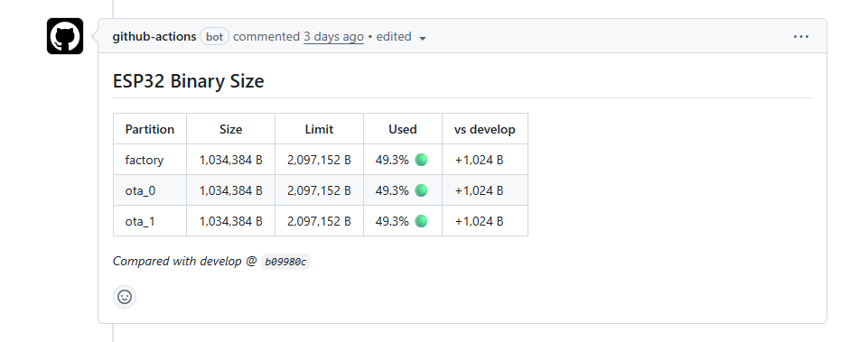
Task: Select the 'bot' label badge
Action: click(214, 36)
